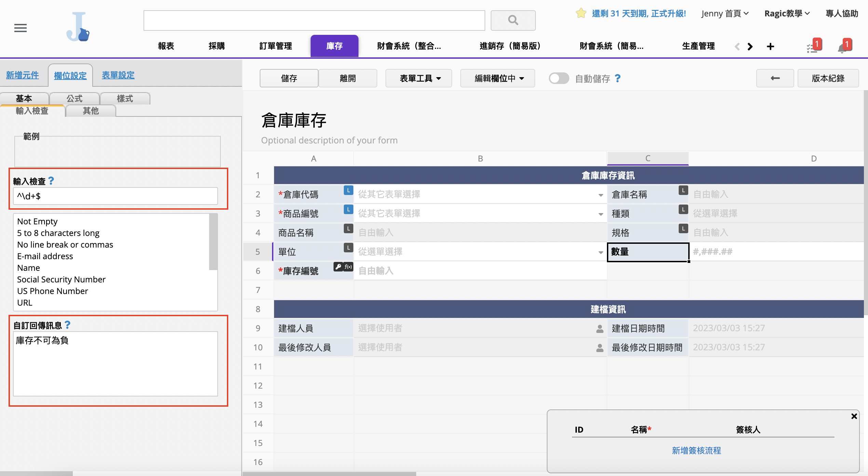Click the 儲存 button

289,78
